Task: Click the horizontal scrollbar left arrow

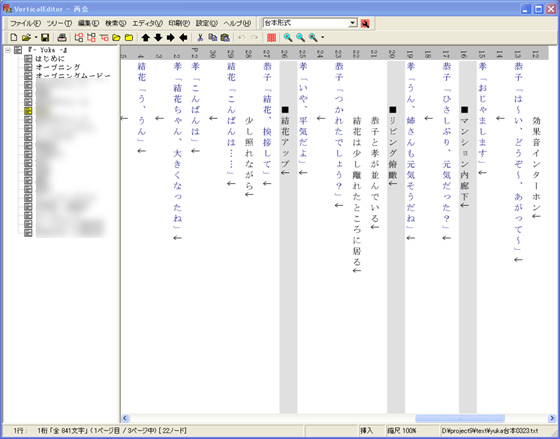Action: click(x=125, y=418)
